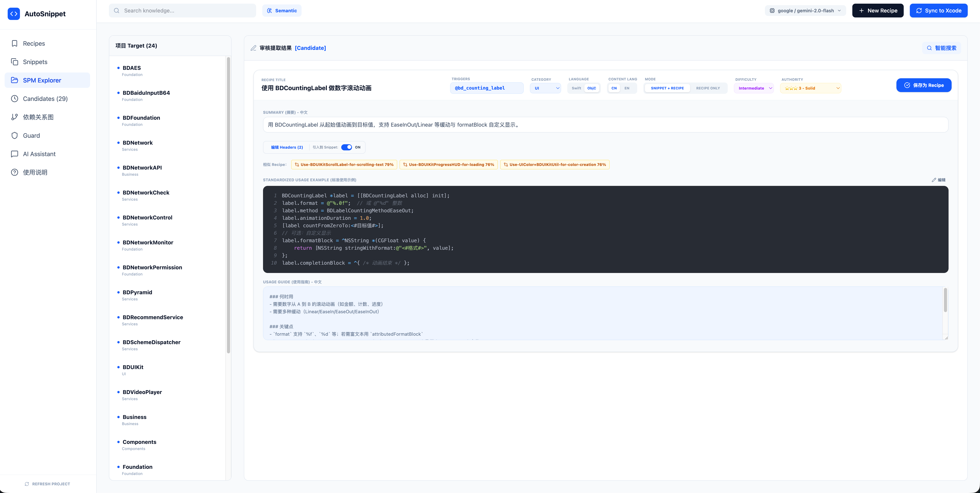This screenshot has height=493, width=980.
Task: Open Recipes via bookmark icon
Action: [x=14, y=43]
